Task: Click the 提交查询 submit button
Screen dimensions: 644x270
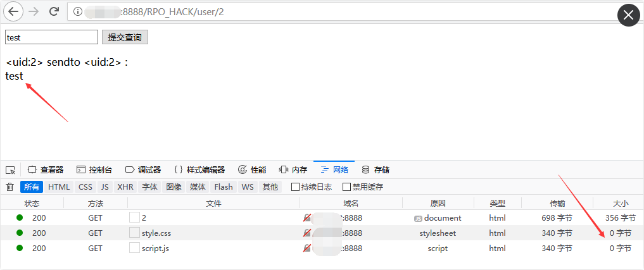Action: 125,37
